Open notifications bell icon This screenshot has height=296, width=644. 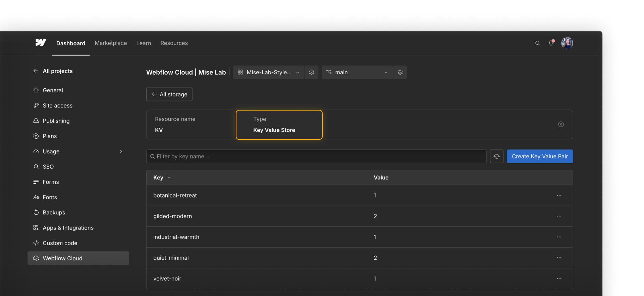coord(551,43)
